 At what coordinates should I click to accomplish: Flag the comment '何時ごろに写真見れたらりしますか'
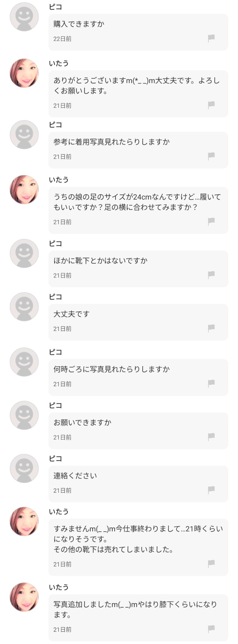211,383
